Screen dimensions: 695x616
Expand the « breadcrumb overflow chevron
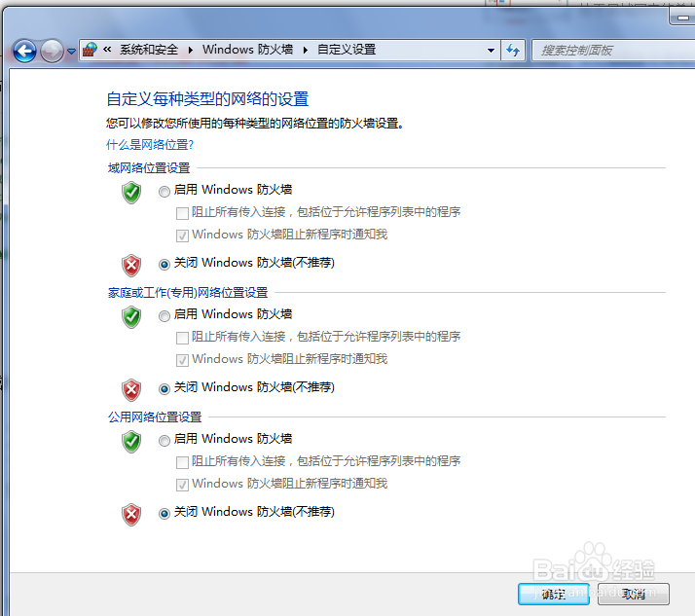point(107,50)
